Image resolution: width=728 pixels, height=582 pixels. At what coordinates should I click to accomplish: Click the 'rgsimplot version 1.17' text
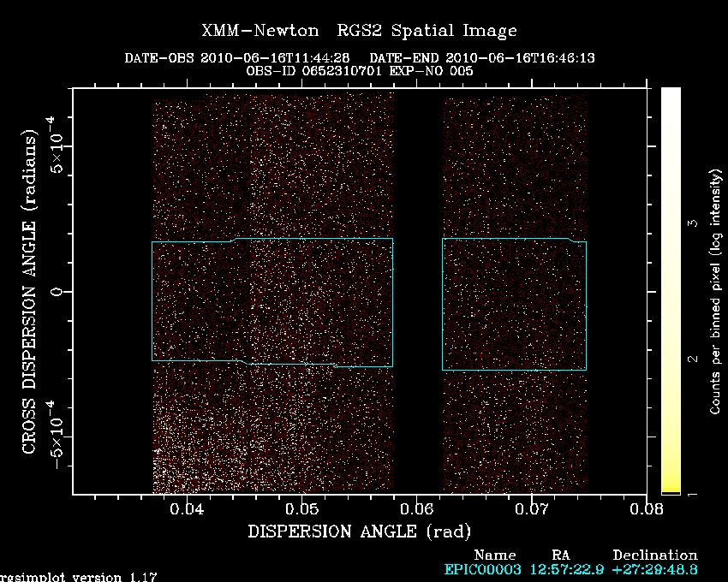click(78, 578)
